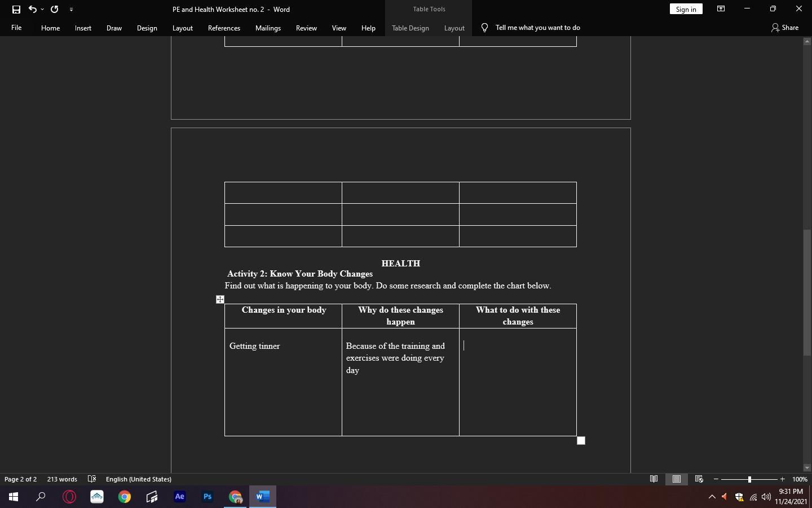Zoom out with the minus button
The width and height of the screenshot is (812, 508).
[716, 479]
